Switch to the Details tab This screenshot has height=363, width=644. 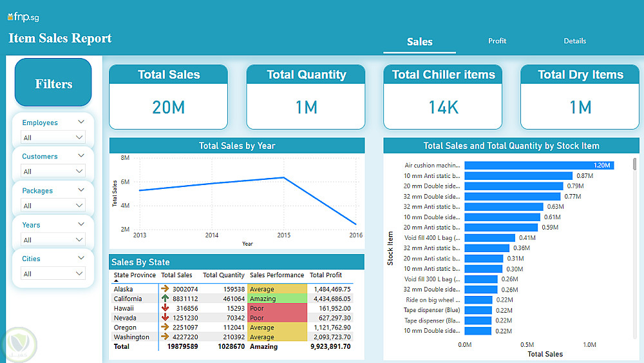(x=574, y=41)
